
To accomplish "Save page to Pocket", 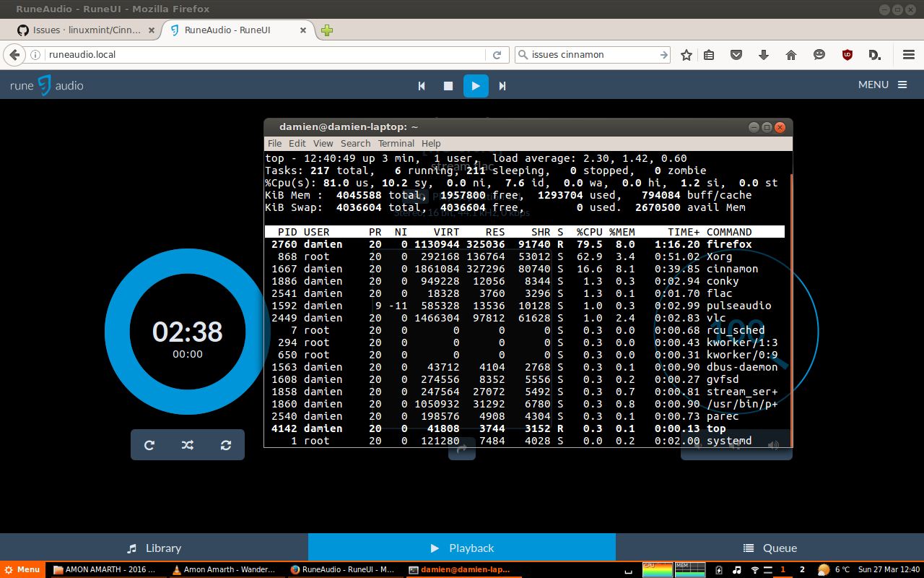I will (x=736, y=55).
